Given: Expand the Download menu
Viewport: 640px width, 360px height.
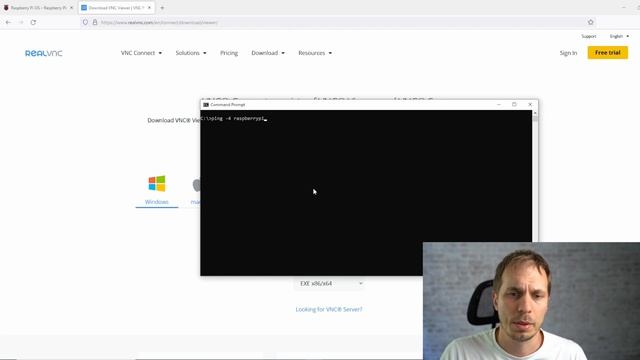Looking at the screenshot, I should click(268, 53).
